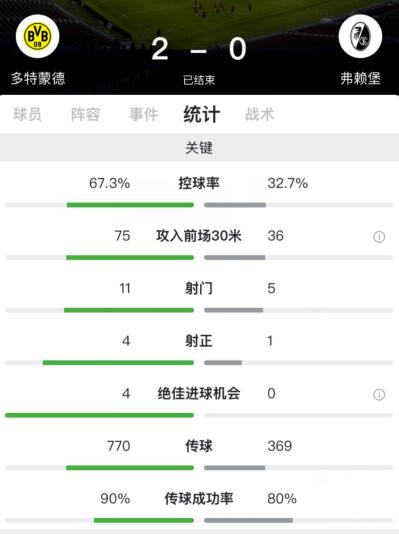This screenshot has width=399, height=534.
Task: Open the 战术 tab
Action: 259,114
